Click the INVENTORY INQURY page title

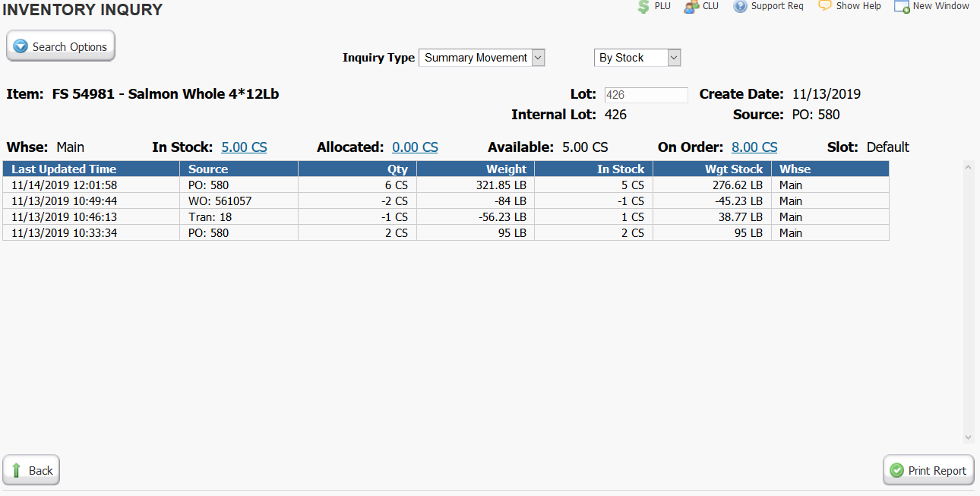point(83,10)
